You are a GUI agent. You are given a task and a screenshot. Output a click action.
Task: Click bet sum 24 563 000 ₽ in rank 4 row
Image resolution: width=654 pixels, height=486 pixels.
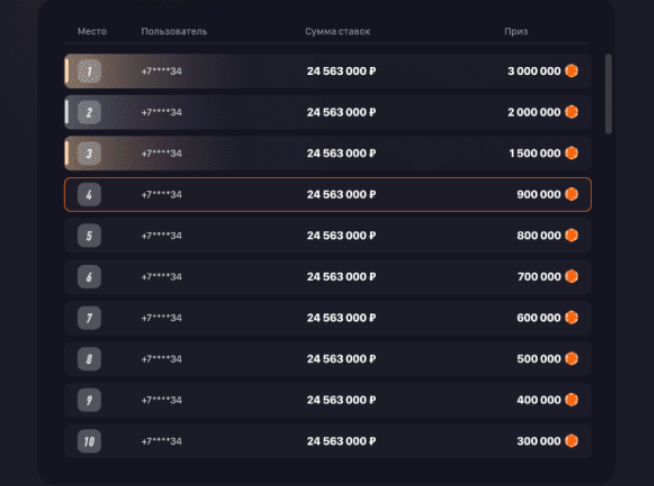tap(341, 194)
